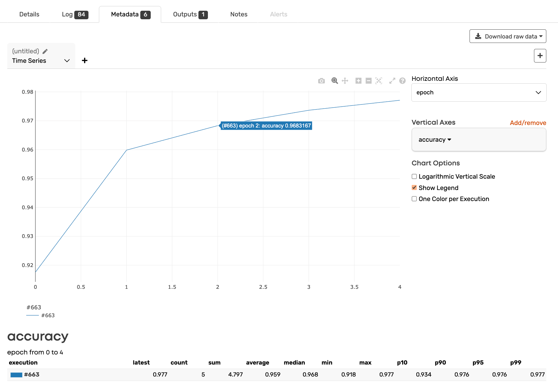558x392 pixels.
Task: Select the magnifier zoom tool on the chart
Action: 335,81
